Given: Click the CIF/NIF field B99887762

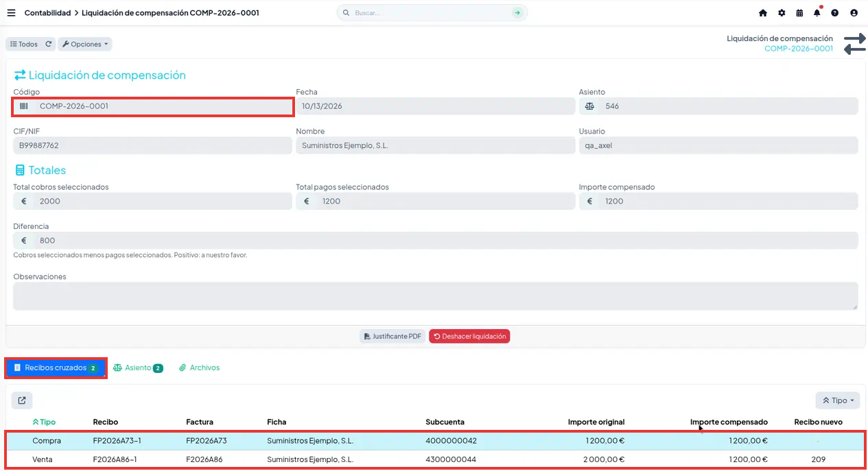Looking at the screenshot, I should [x=153, y=145].
